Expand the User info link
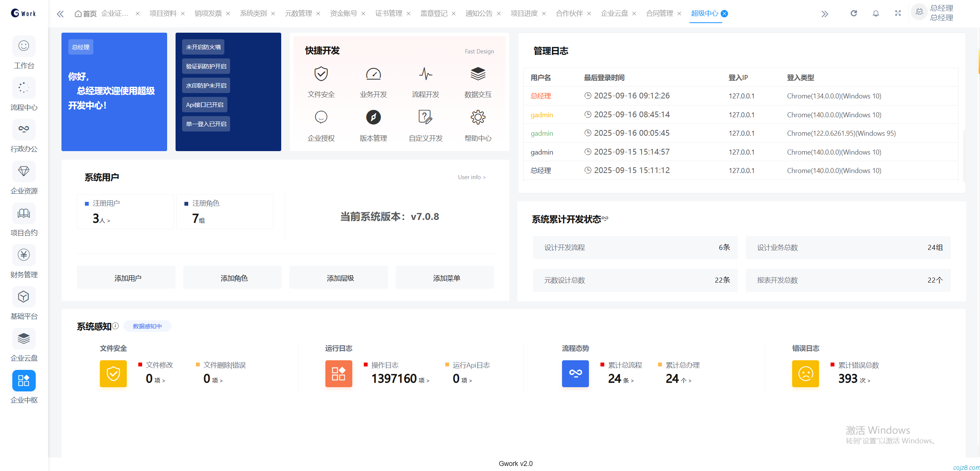 471,177
